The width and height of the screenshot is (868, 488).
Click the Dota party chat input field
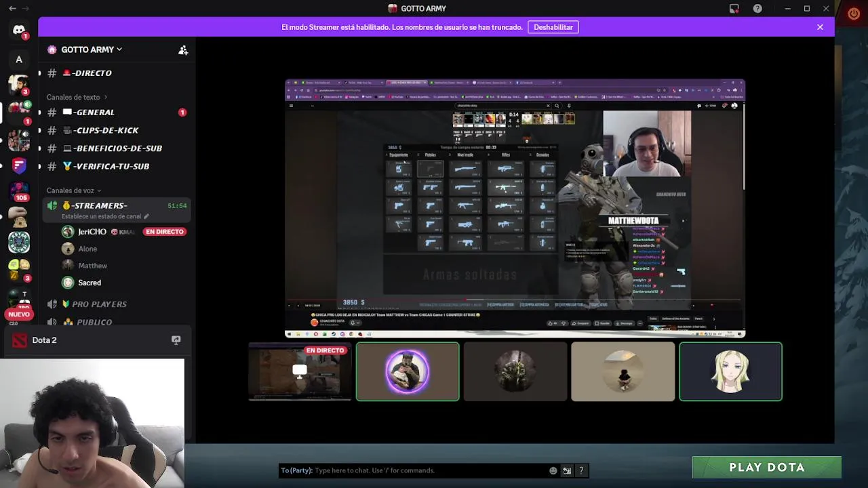414,470
